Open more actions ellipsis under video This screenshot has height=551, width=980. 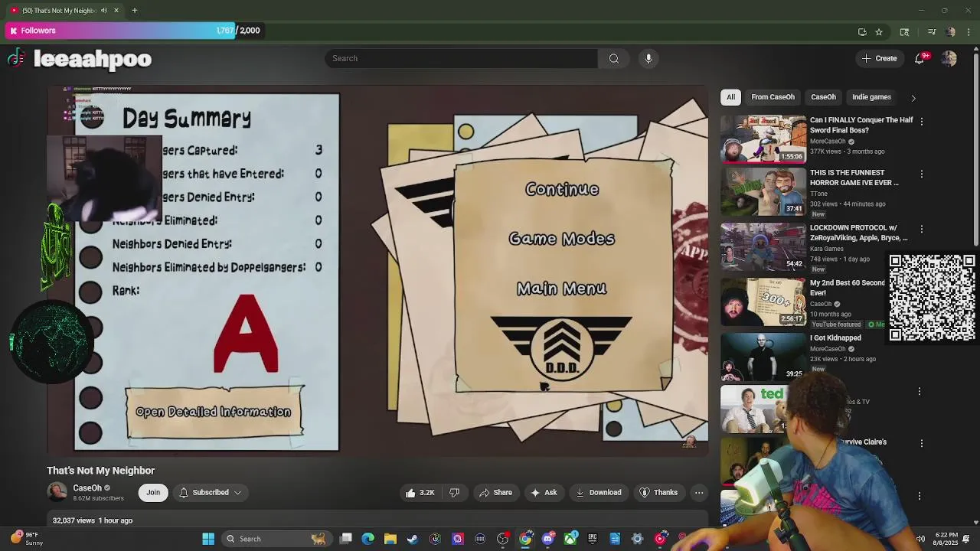coord(699,493)
